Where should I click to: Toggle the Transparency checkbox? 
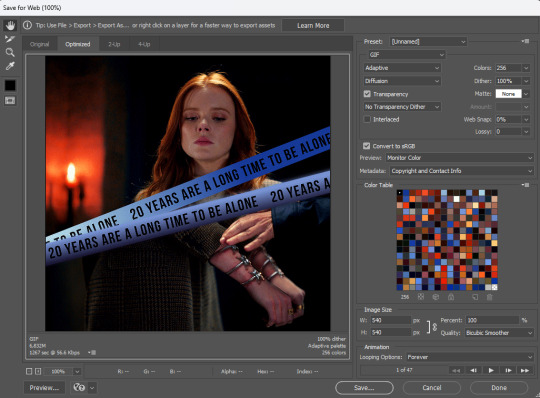367,94
